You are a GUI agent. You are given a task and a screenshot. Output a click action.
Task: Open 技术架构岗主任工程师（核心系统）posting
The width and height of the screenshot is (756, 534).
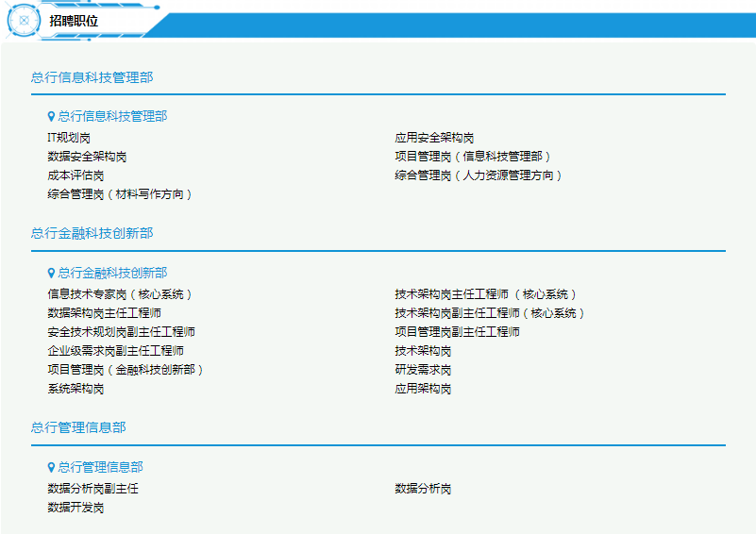pos(486,294)
